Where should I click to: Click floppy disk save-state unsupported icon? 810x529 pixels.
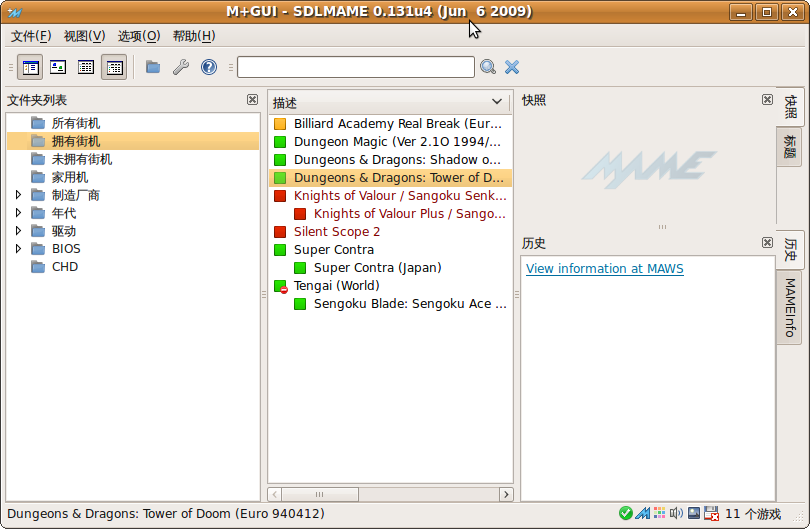pos(711,514)
